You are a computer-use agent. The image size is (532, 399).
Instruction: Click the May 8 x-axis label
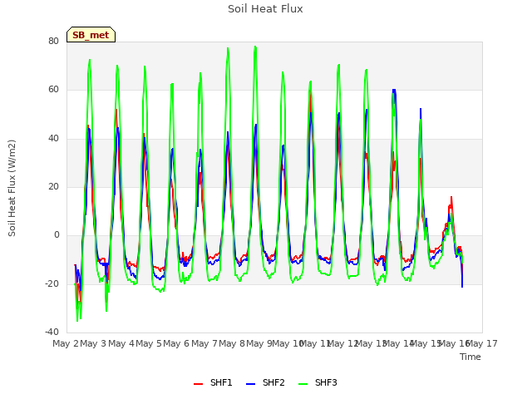(232, 343)
